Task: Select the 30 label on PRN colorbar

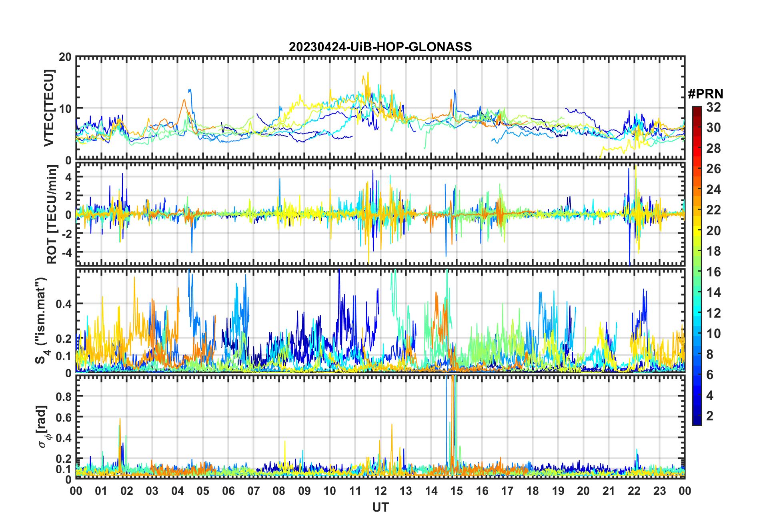Action: tap(714, 128)
